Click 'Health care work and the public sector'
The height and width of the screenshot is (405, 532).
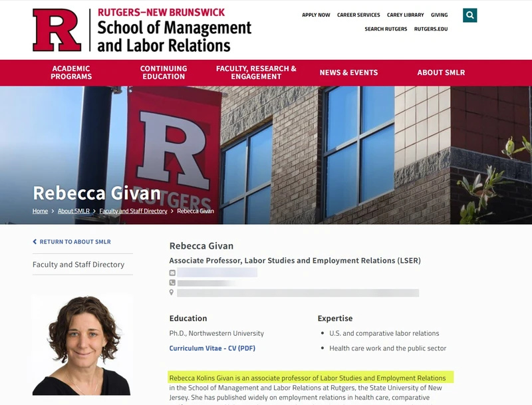coord(388,348)
